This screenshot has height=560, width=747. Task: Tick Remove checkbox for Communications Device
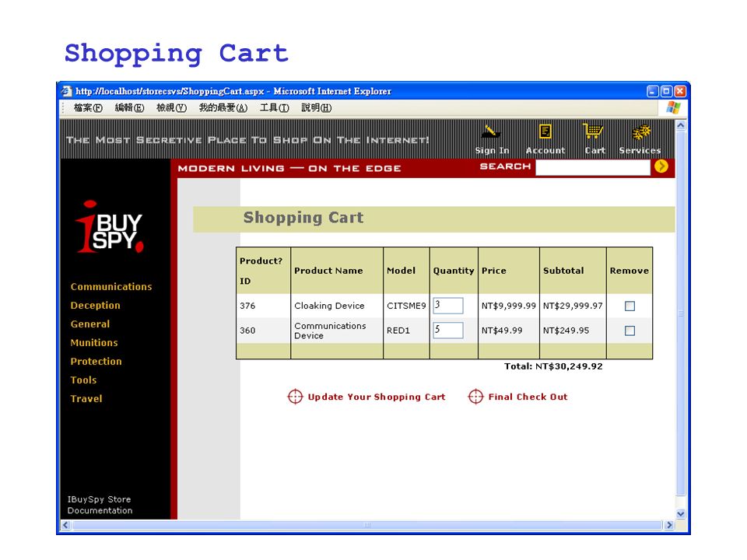click(630, 331)
